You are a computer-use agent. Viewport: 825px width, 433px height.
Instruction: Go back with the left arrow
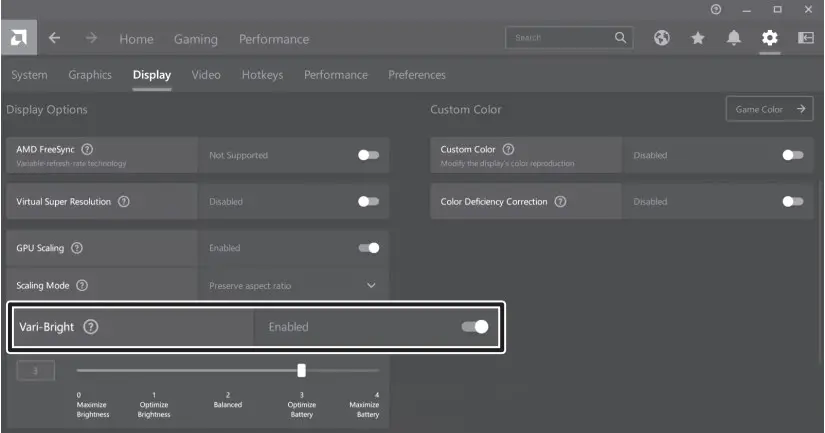[x=54, y=38]
